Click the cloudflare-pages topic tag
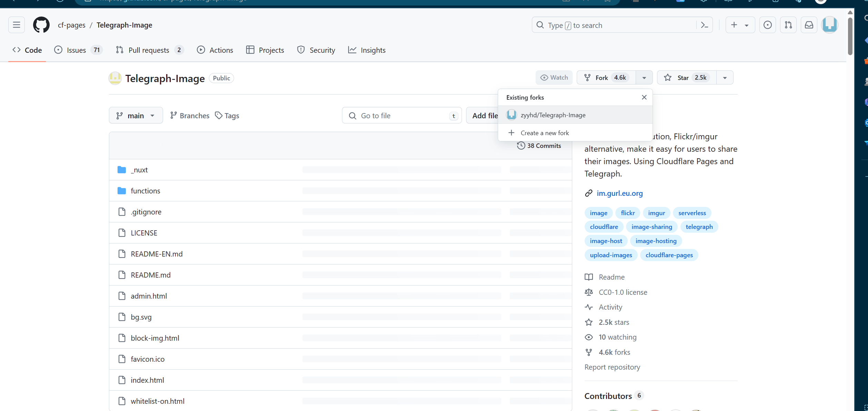The image size is (868, 411). pyautogui.click(x=669, y=255)
